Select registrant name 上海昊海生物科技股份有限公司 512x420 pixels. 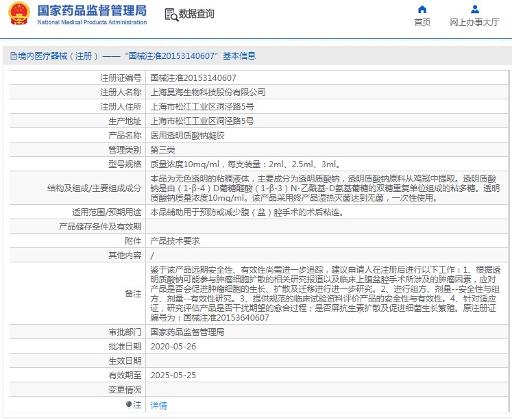[208, 92]
